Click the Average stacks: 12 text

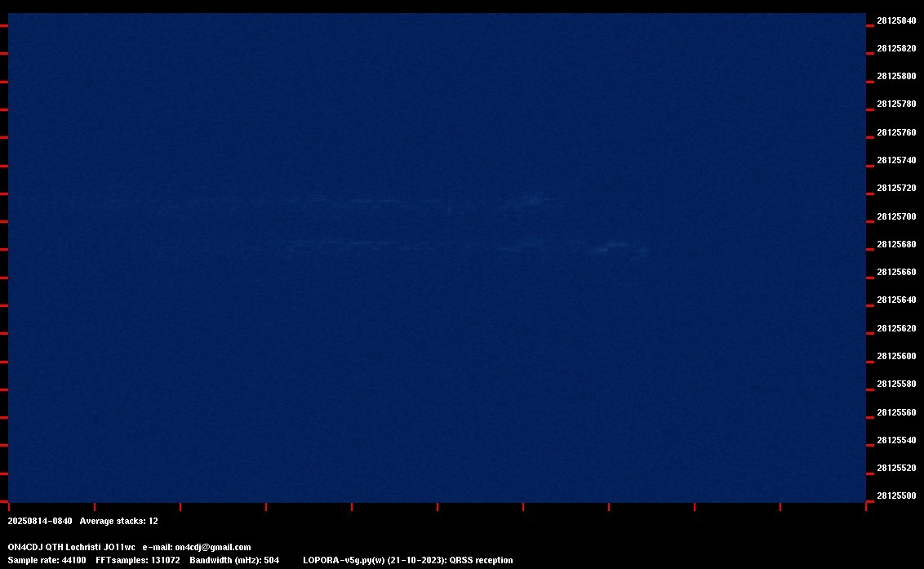click(118, 521)
